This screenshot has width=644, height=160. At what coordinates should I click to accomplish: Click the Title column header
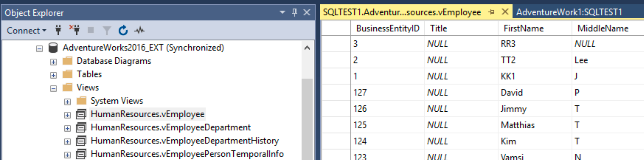tap(461, 28)
